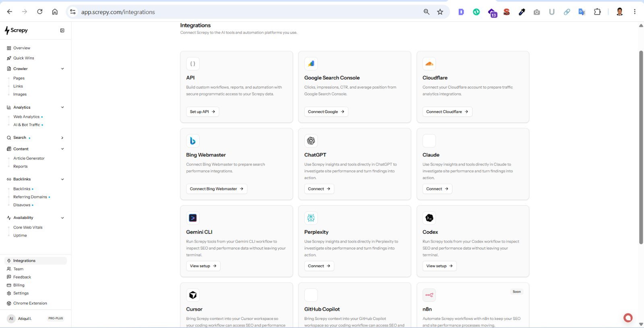This screenshot has height=328, width=644.
Task: Open Web Analytics in the sidebar
Action: click(27, 117)
